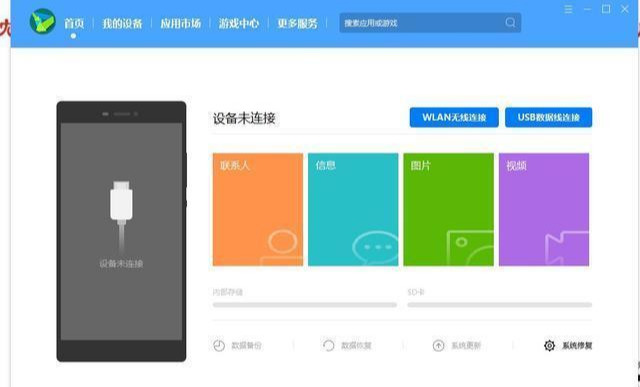Image resolution: width=640 pixels, height=387 pixels.
Task: Click the search magnifier icon
Action: click(x=510, y=22)
